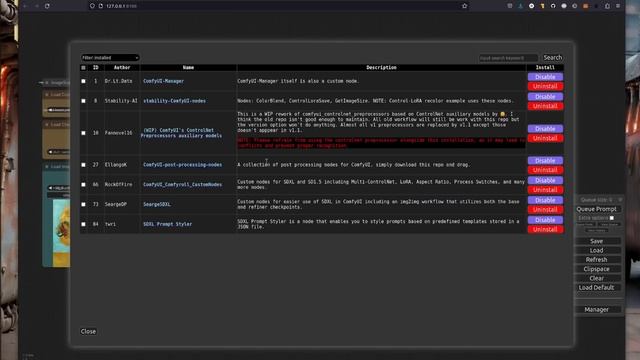Tick the ComfyUI-post-processing-nodes checkbox
Screen dimensions: 640x360
(83, 165)
